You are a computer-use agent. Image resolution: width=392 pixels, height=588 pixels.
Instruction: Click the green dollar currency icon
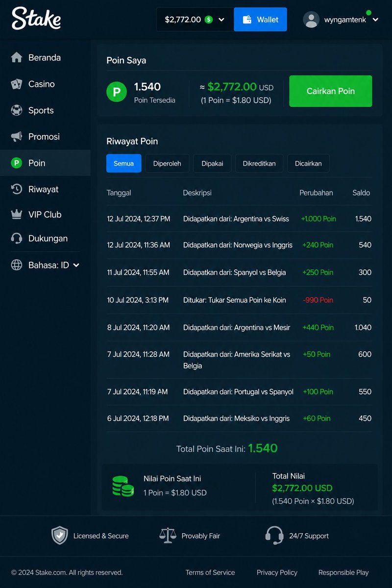[209, 20]
